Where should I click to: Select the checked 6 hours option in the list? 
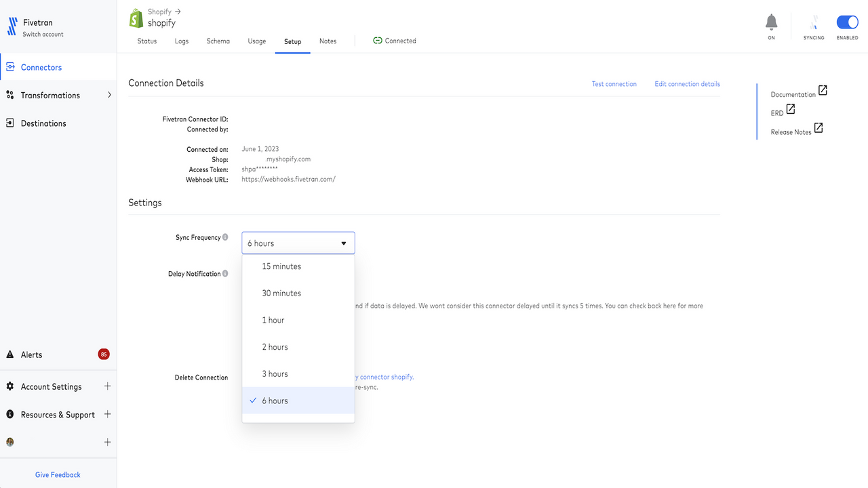click(298, 401)
